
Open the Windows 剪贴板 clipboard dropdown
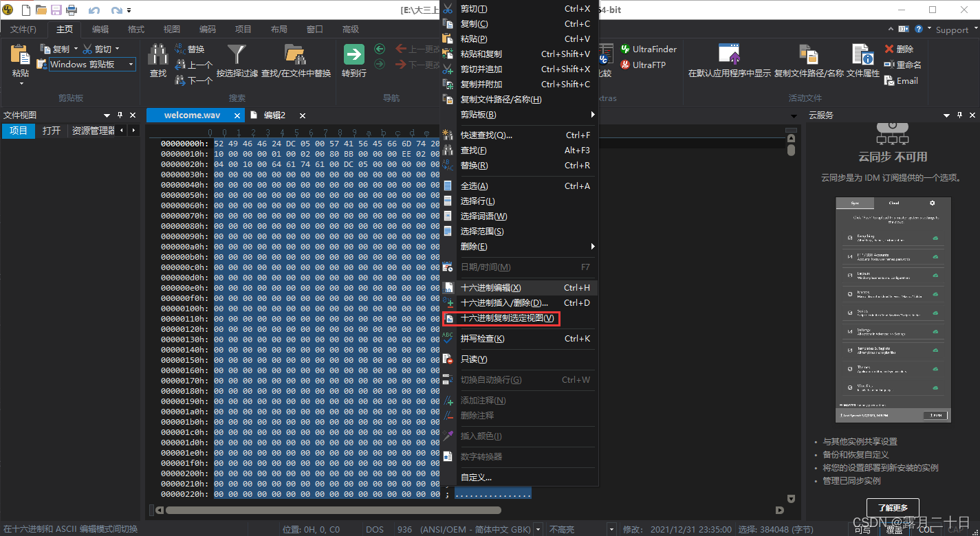tap(131, 65)
